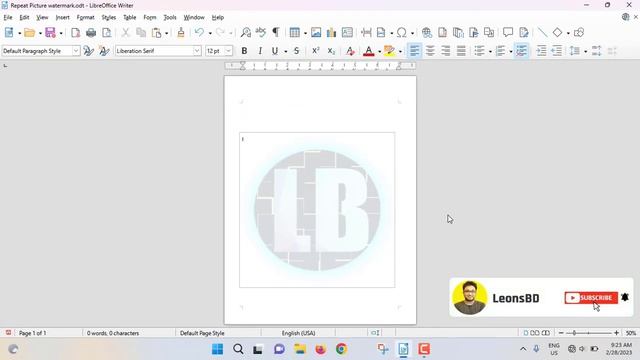Toggle Strikethrough formatting

pos(297,51)
